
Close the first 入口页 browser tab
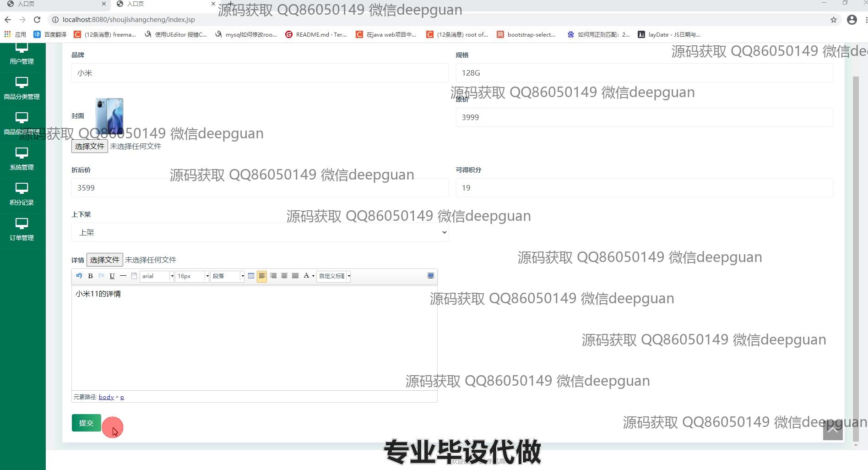click(x=104, y=4)
